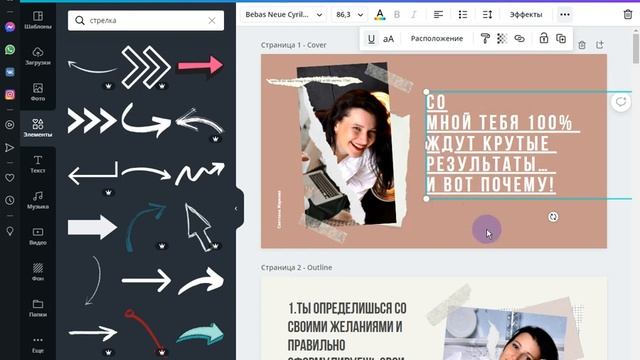Click the vertical scrollbar on the right
Image resolution: width=640 pixels, height=360 pixels.
(x=636, y=48)
